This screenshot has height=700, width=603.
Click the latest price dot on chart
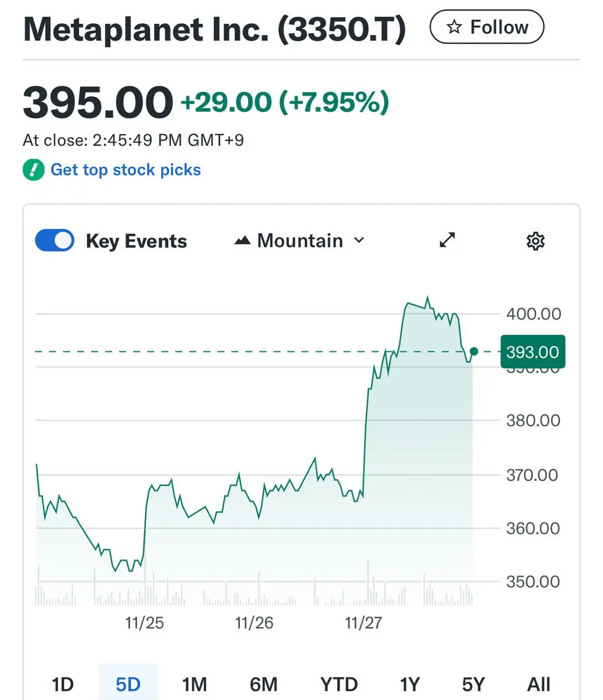(474, 351)
